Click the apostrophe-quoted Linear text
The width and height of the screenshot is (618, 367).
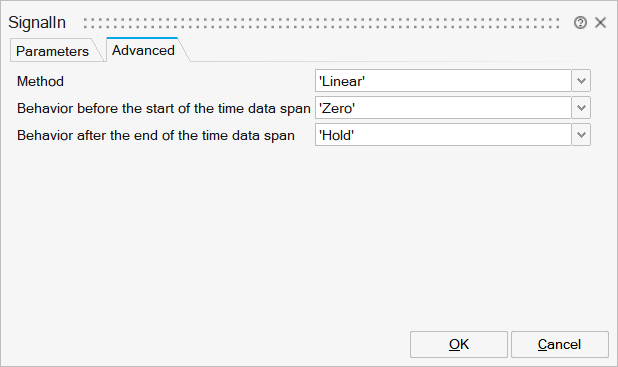342,81
